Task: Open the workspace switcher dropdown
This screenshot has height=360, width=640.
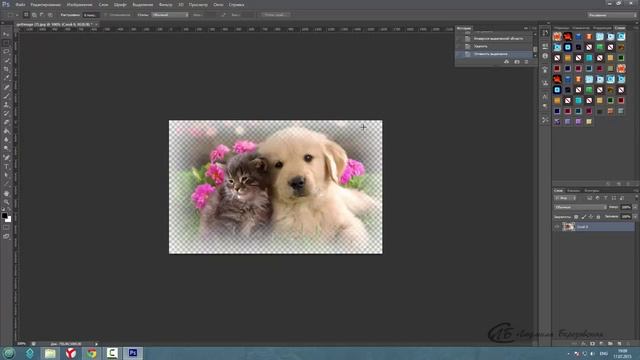Action: [x=612, y=15]
